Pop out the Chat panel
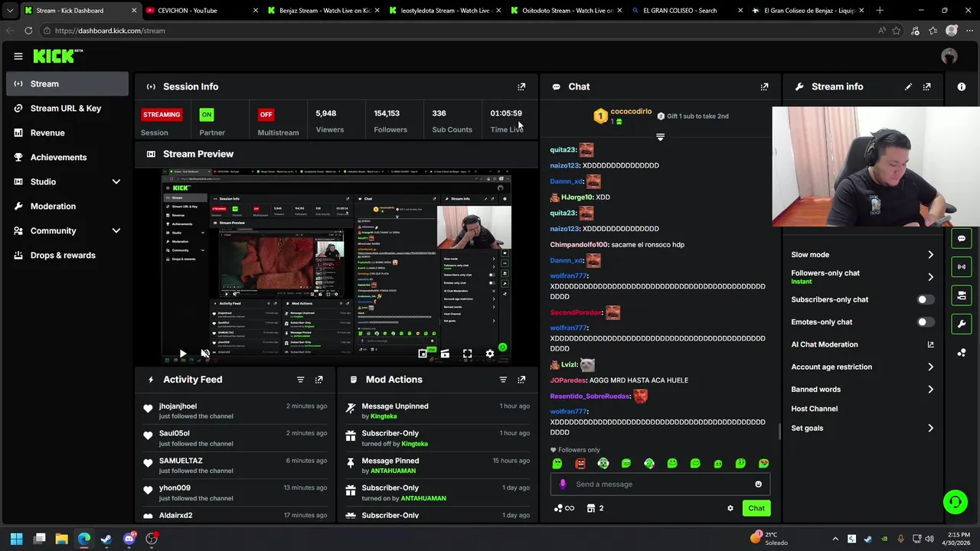980x551 pixels. coord(764,86)
